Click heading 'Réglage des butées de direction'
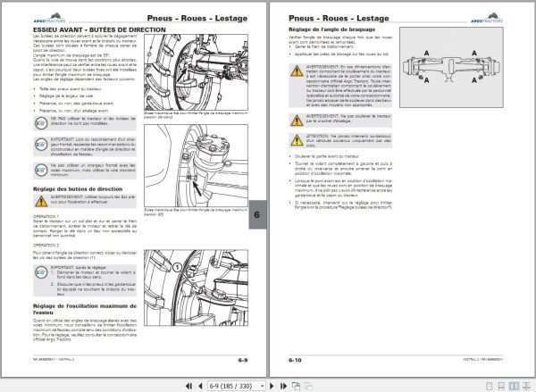 78,189
